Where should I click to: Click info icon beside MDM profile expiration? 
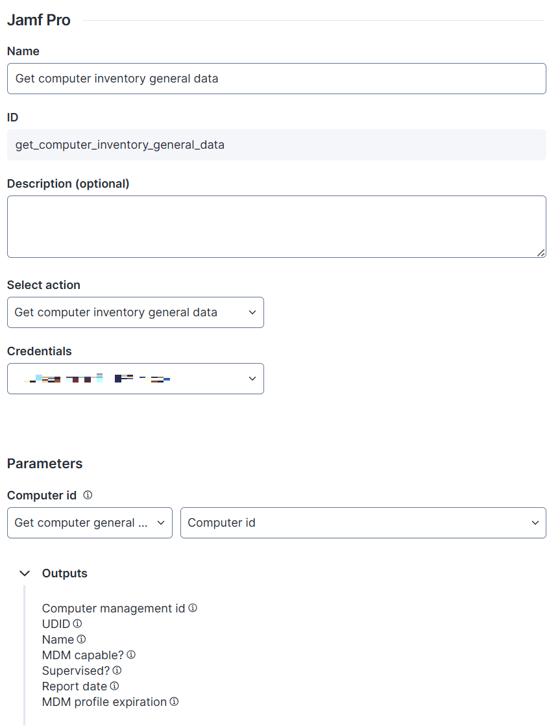(x=174, y=701)
